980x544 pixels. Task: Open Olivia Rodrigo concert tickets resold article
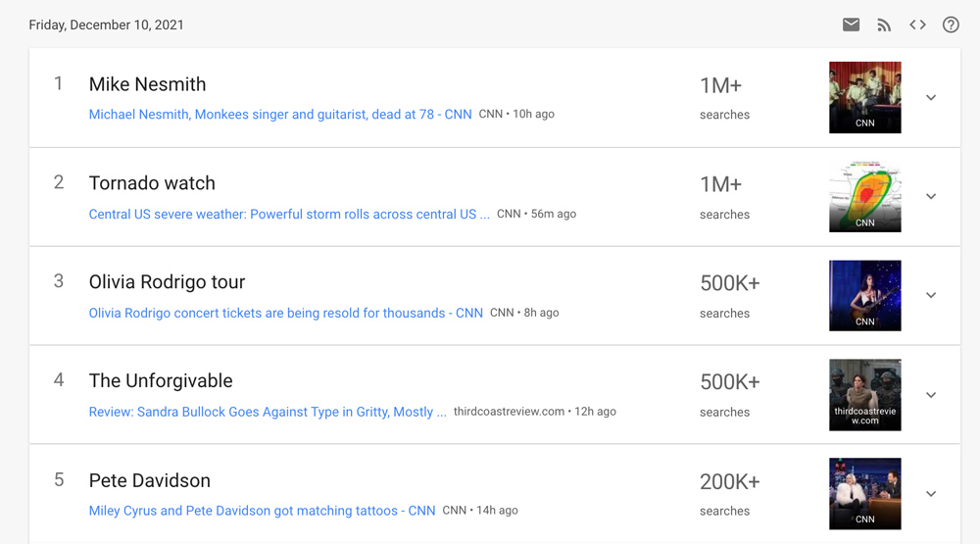(x=285, y=313)
